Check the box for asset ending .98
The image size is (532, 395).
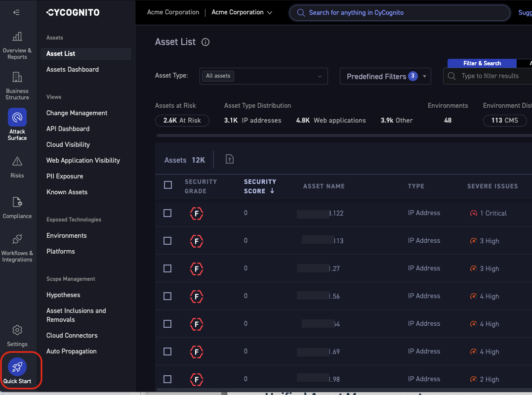point(167,379)
